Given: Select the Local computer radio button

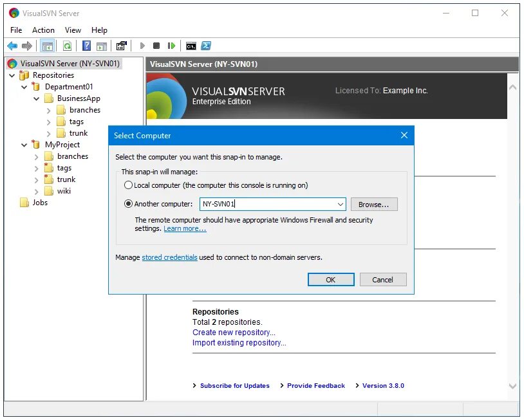Looking at the screenshot, I should click(x=128, y=185).
